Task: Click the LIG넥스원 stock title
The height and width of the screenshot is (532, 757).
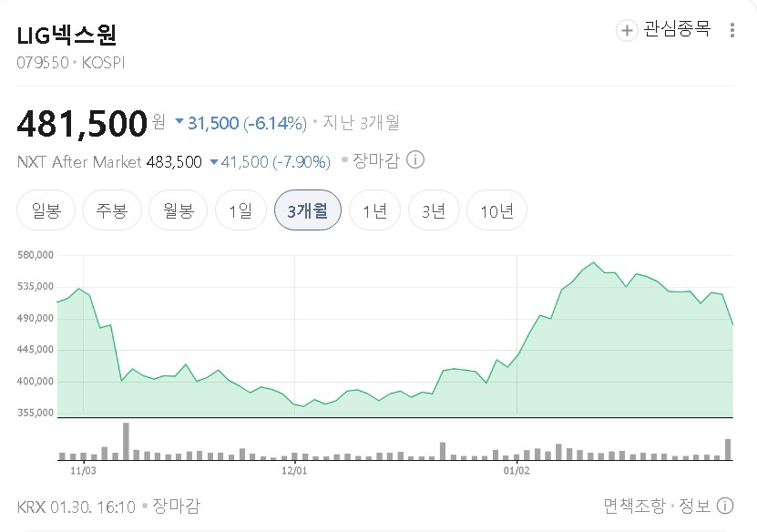Action: (67, 36)
